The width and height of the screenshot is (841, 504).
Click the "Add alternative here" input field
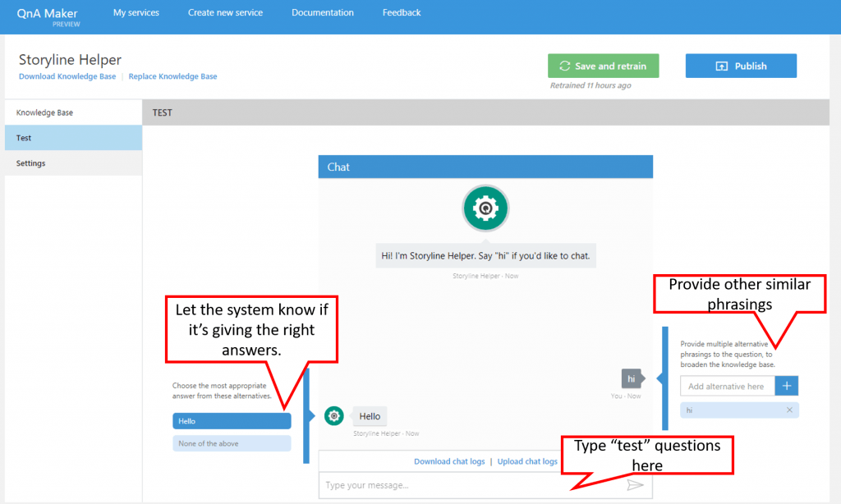tap(727, 385)
